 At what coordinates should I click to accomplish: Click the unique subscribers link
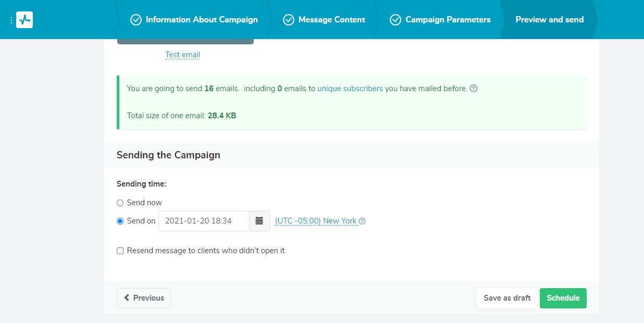349,89
